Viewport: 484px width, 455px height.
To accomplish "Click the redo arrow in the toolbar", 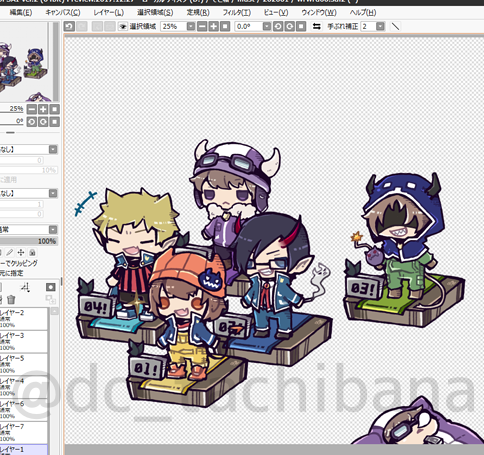I will 82,26.
